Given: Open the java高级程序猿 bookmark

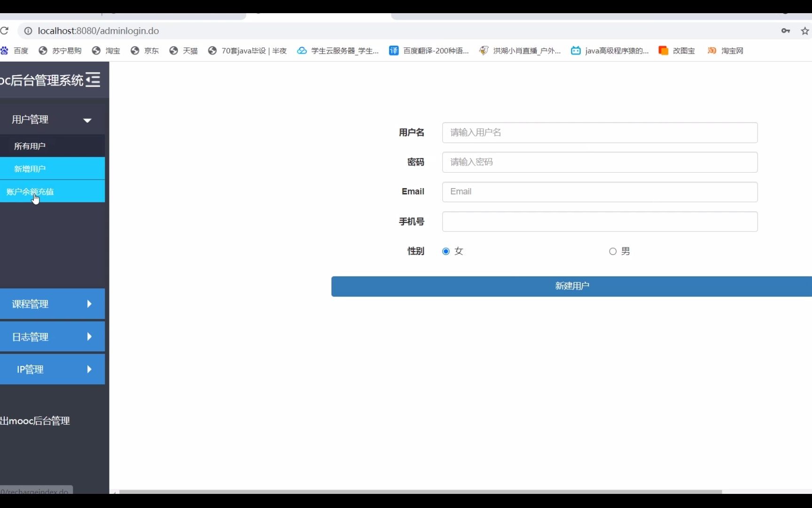Looking at the screenshot, I should 610,51.
